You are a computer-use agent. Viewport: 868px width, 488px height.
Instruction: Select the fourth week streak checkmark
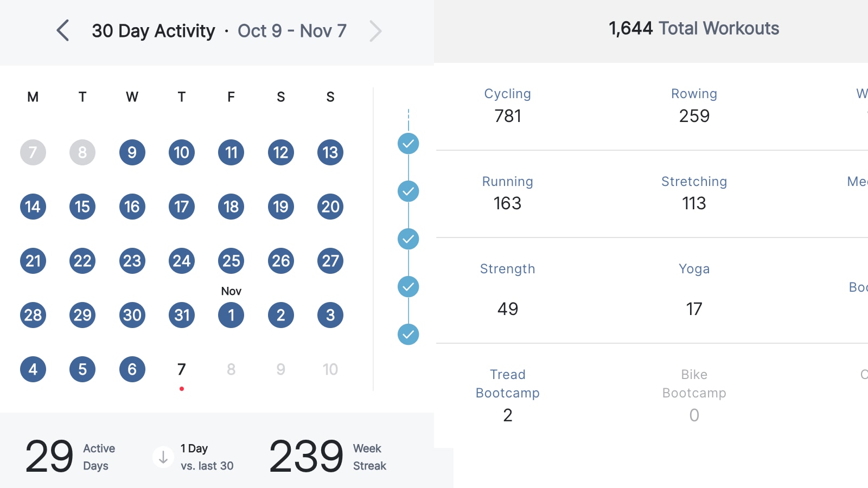click(x=409, y=287)
